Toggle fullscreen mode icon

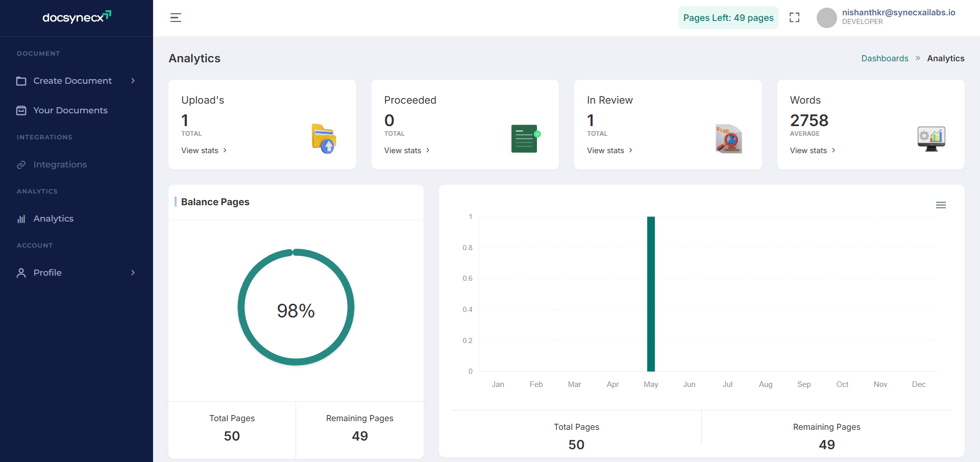pos(794,18)
